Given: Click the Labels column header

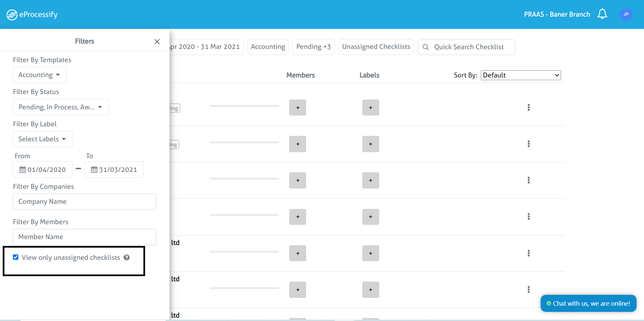Looking at the screenshot, I should point(369,75).
